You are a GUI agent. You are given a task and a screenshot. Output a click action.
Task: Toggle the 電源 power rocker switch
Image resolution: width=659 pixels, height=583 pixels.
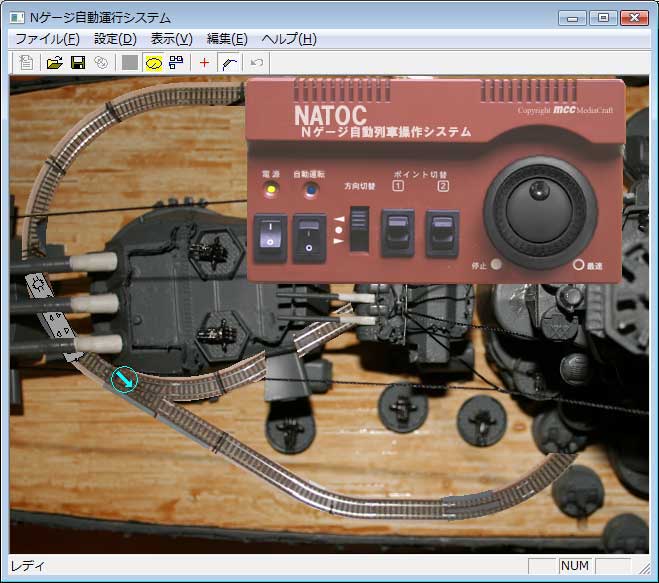click(270, 238)
